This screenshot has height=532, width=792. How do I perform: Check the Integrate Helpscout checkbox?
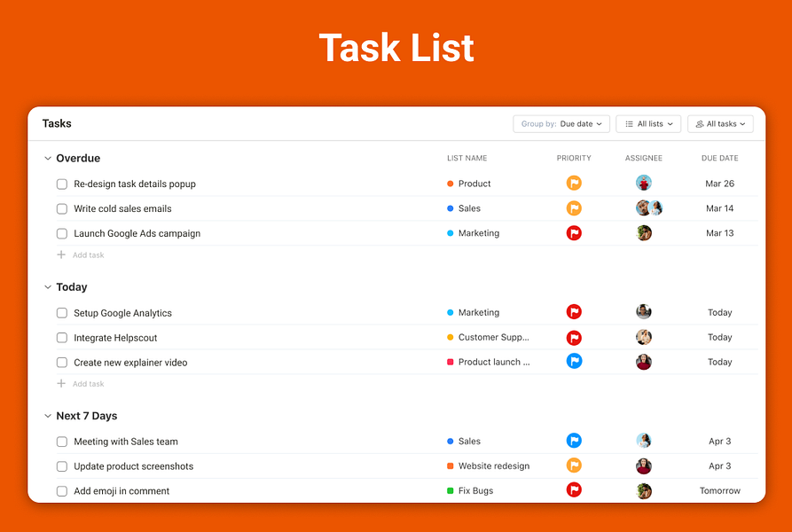pyautogui.click(x=61, y=338)
